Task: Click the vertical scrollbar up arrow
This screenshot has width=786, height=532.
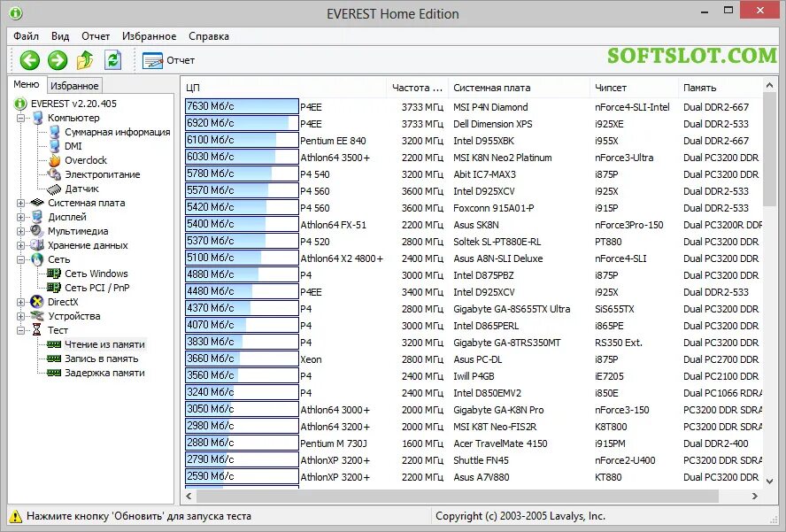Action: point(769,86)
